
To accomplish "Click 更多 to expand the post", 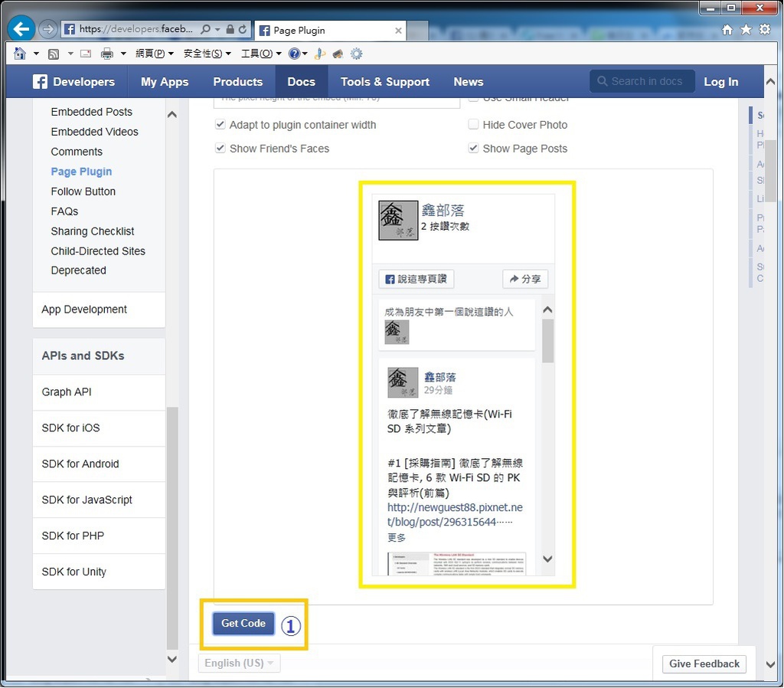I will (x=397, y=537).
